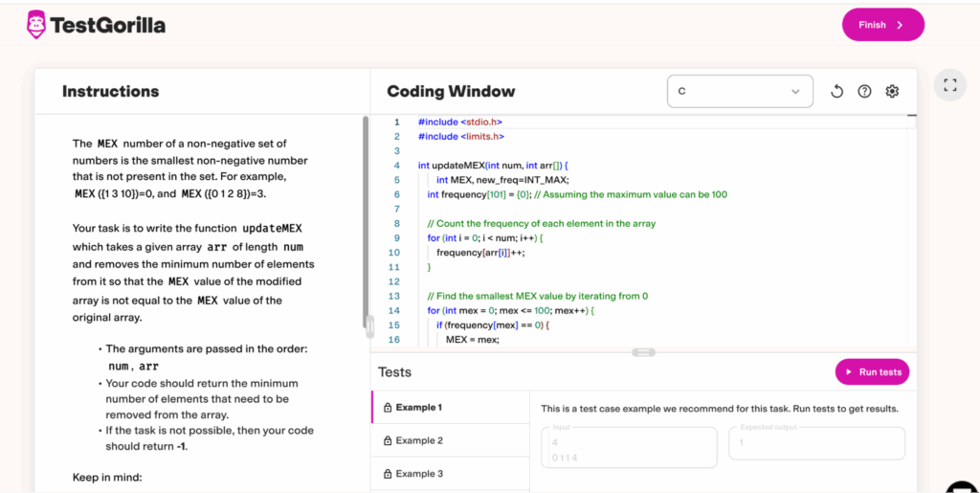Click line number 4 in the editor gutter

(396, 166)
